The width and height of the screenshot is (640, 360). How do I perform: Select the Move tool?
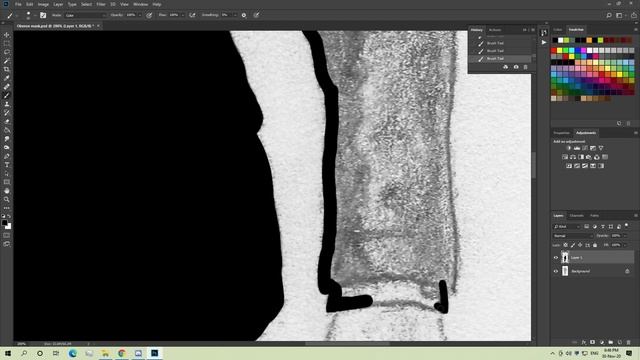(x=7, y=35)
